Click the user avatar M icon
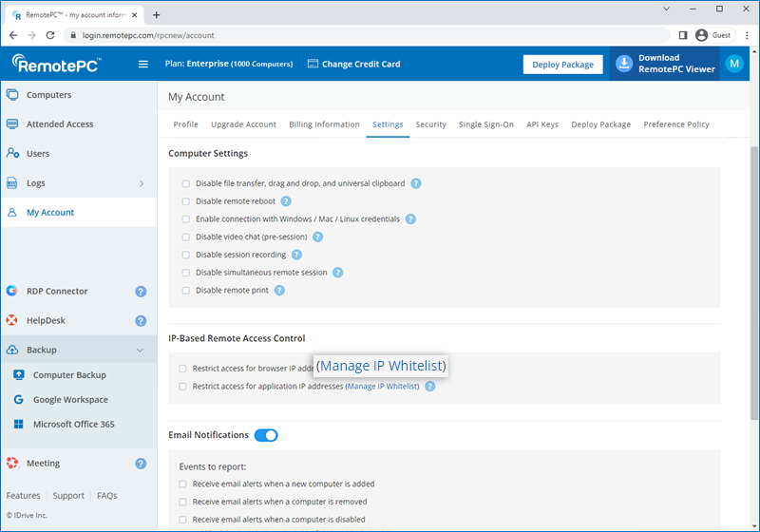760x532 pixels. (x=733, y=64)
